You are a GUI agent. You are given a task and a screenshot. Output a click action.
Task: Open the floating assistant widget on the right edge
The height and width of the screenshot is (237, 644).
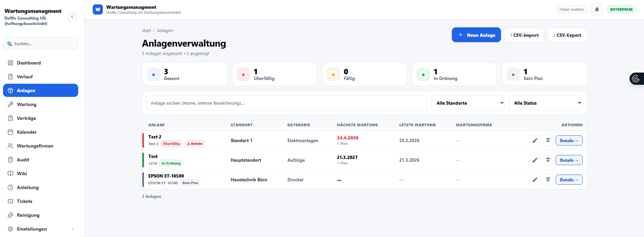click(x=636, y=79)
